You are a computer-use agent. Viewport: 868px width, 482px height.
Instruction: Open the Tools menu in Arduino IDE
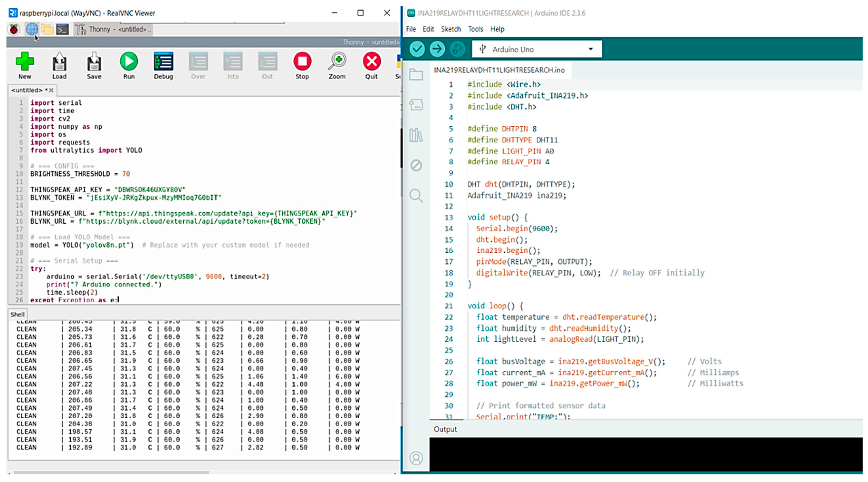[x=475, y=29]
